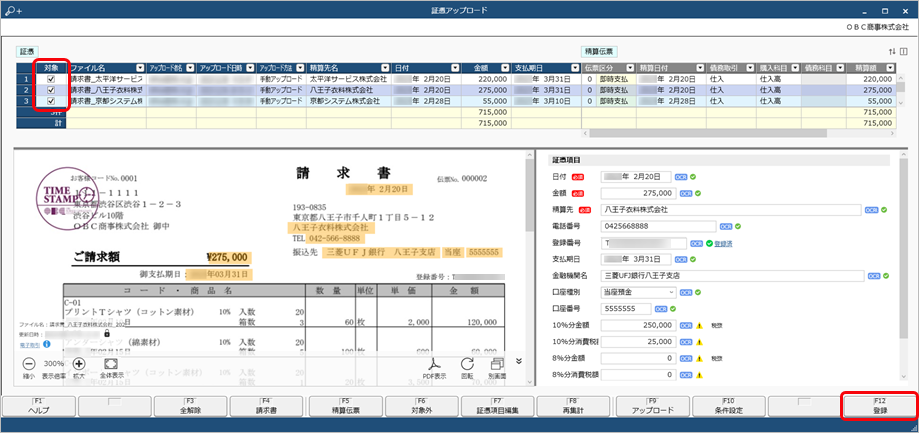Open 精算額 column filter dropdown
This screenshot has height=433, width=919.
pos(890,68)
